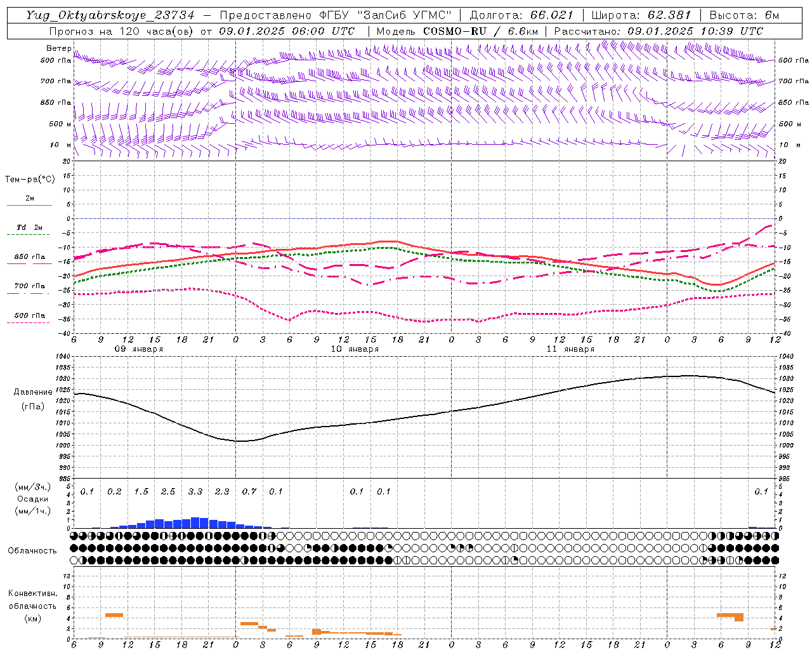Click the (км) unit under convective cloudiness
Viewport: 812px width, 650px height.
pyautogui.click(x=32, y=618)
